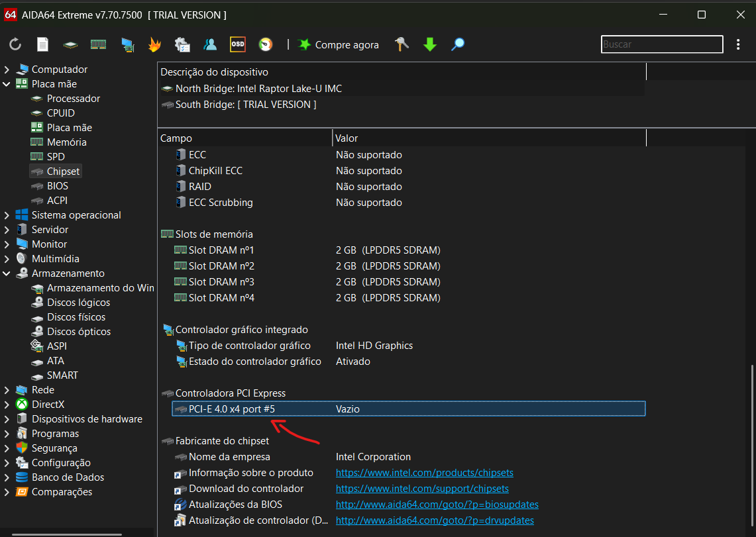Expand the Computador tree node
This screenshot has height=537, width=756.
(x=7, y=70)
